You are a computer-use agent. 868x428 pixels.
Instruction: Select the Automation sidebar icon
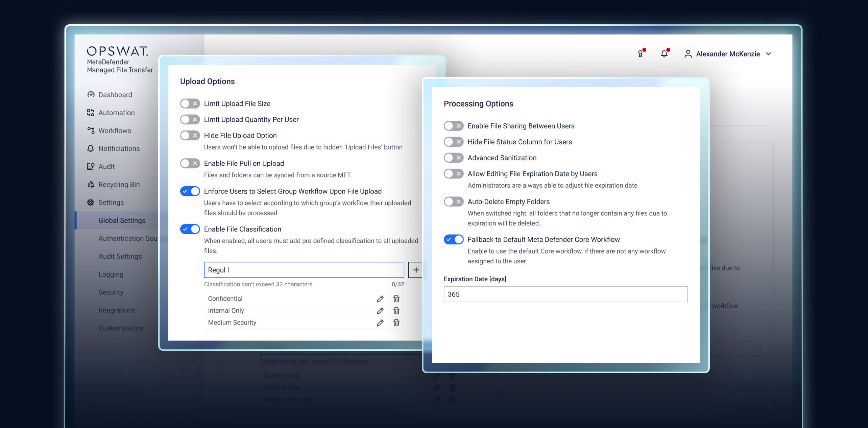pyautogui.click(x=91, y=113)
